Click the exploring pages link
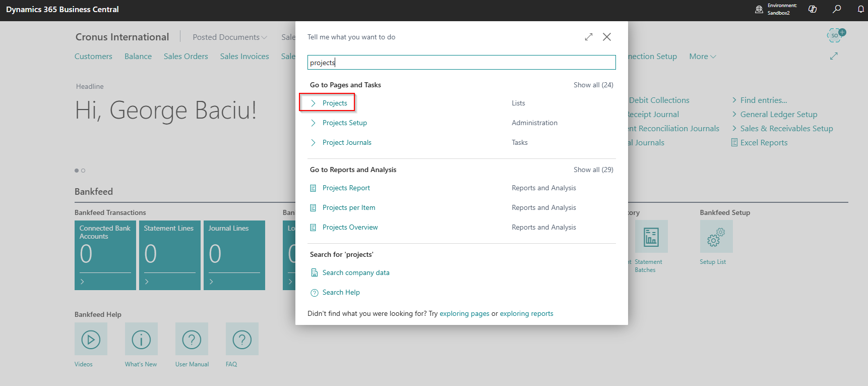868x386 pixels. tap(464, 313)
